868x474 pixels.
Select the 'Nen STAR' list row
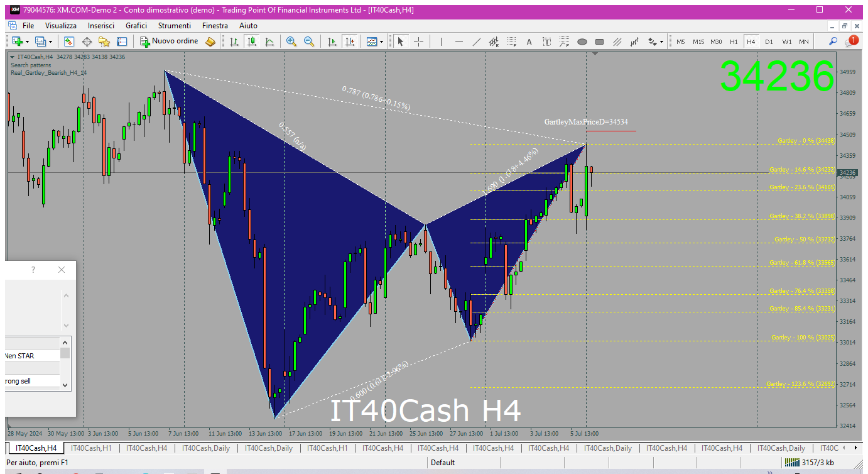33,356
